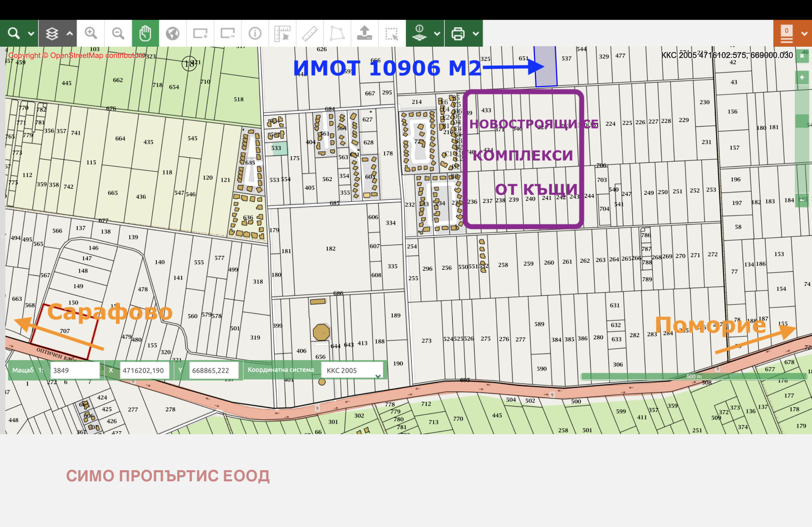
Task: Click the magnifier search icon
Action: pos(14,33)
